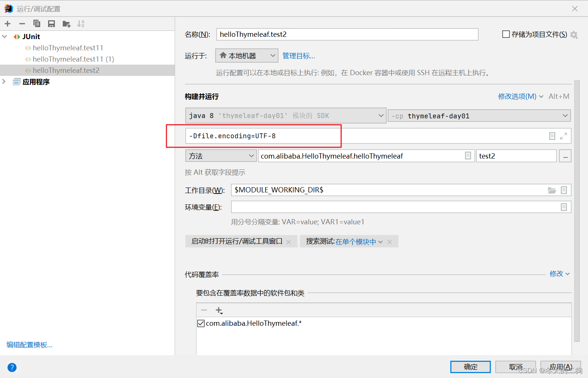Copy the helloThymeleaf.test2 configuration

pyautogui.click(x=36, y=23)
